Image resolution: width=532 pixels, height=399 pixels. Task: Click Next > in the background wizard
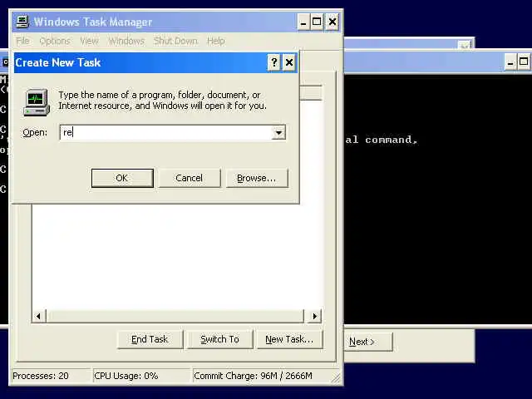[368, 342]
